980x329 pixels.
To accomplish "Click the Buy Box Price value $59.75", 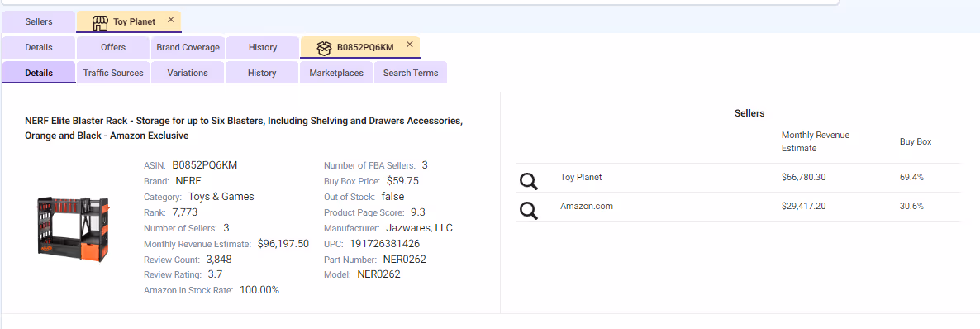I will click(402, 181).
